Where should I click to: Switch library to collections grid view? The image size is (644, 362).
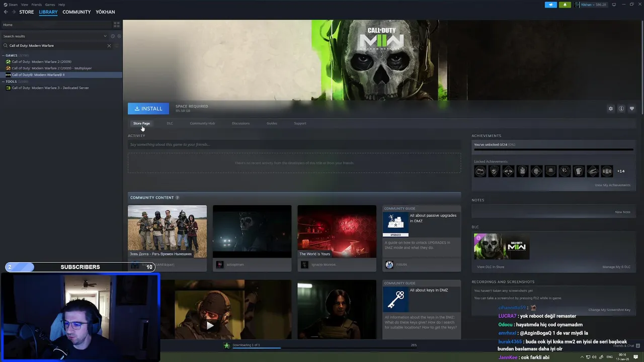coord(117,25)
